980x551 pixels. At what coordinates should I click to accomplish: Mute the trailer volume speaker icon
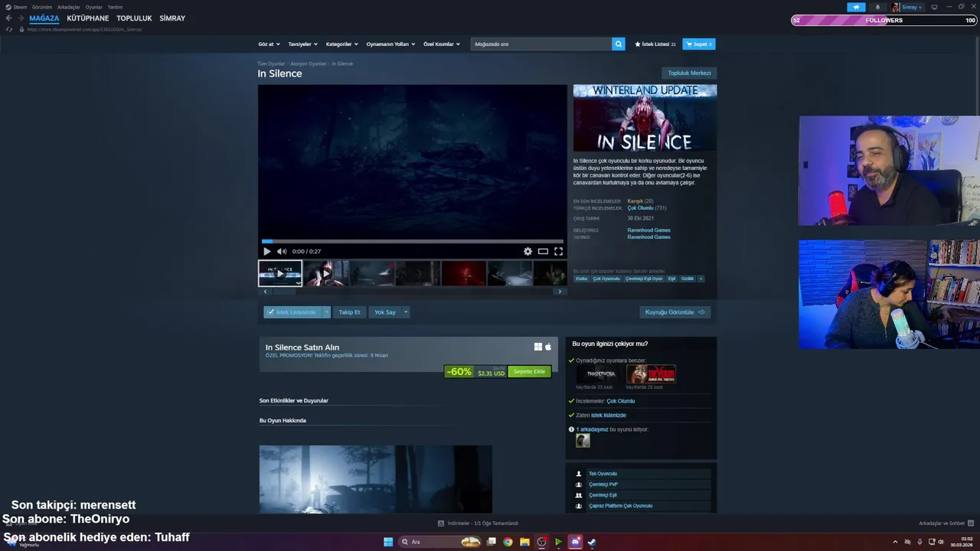(282, 251)
